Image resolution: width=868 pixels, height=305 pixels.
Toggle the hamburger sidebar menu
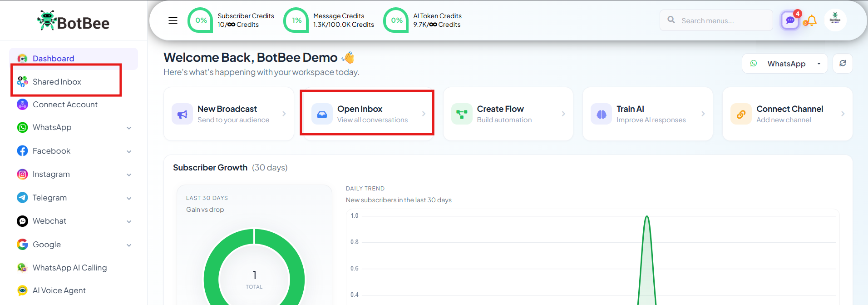[x=173, y=20]
